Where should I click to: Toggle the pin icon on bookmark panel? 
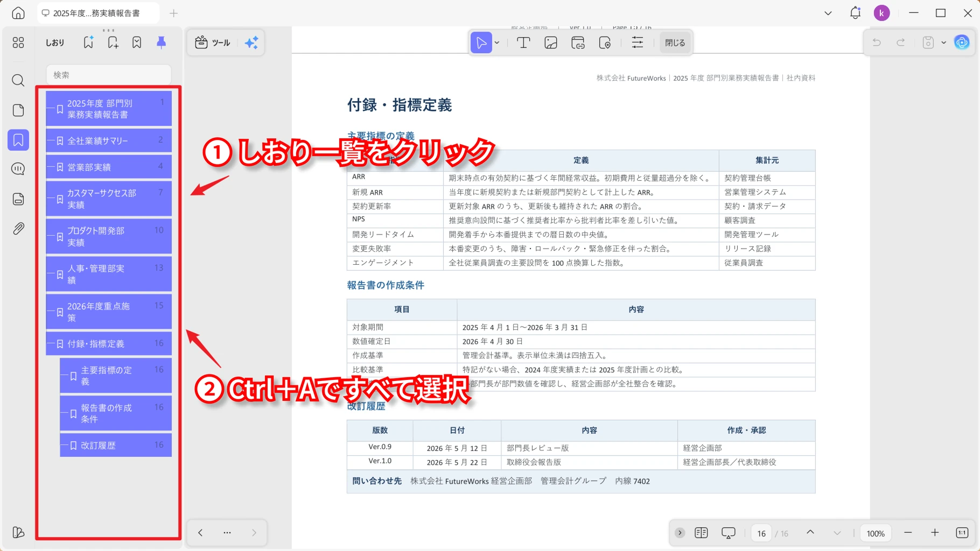[x=161, y=43]
